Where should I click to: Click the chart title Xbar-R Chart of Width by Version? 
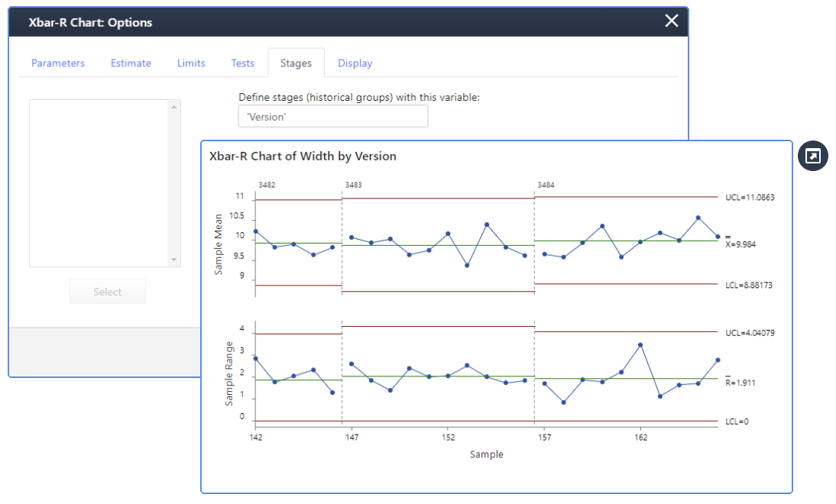click(303, 156)
